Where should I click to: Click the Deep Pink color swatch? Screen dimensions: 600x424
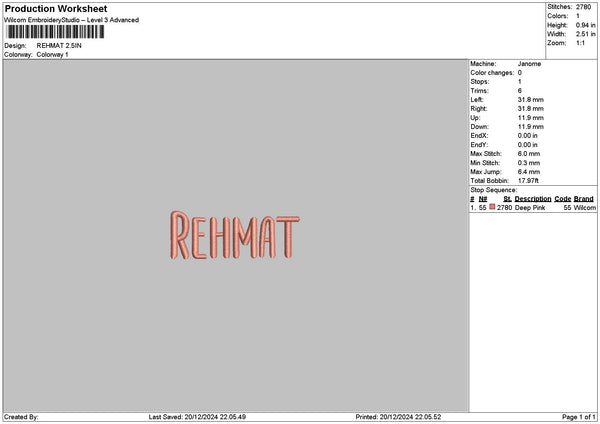pyautogui.click(x=492, y=207)
